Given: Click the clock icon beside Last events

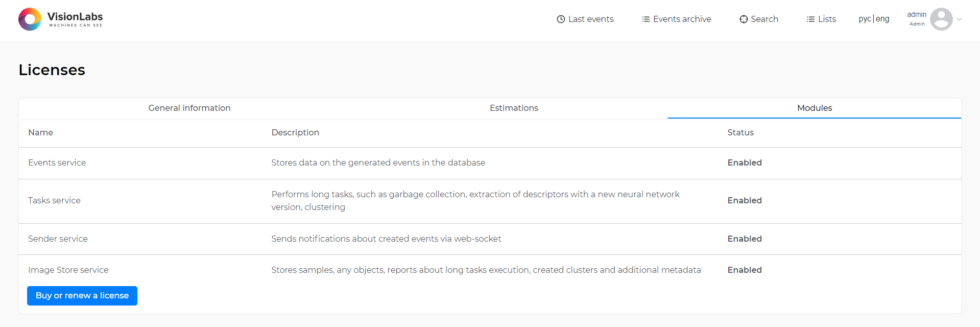Looking at the screenshot, I should click(x=561, y=19).
